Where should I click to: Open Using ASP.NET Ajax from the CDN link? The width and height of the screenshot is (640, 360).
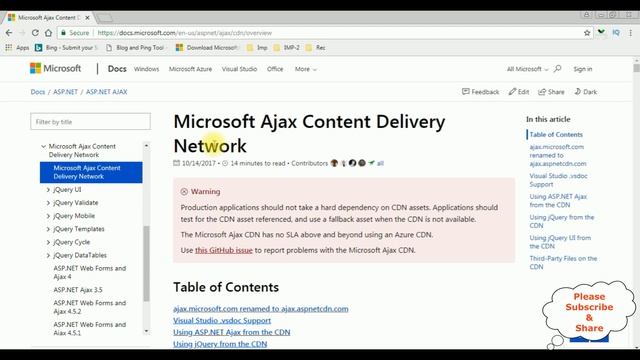coord(231,333)
